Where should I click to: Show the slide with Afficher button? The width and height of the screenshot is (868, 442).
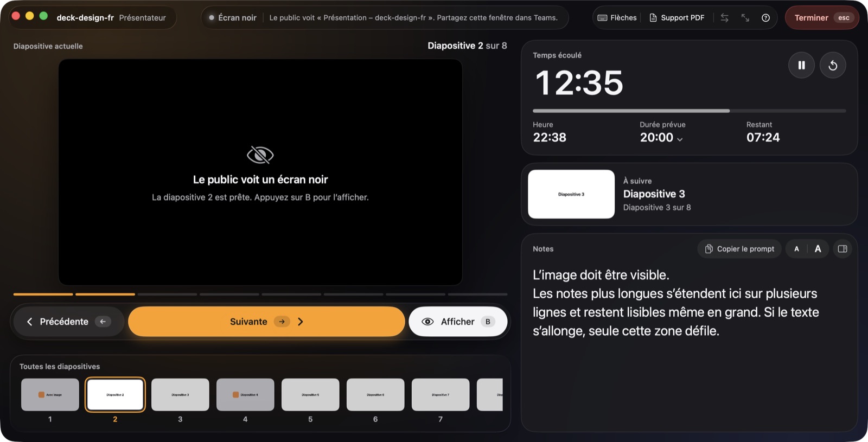(x=458, y=322)
